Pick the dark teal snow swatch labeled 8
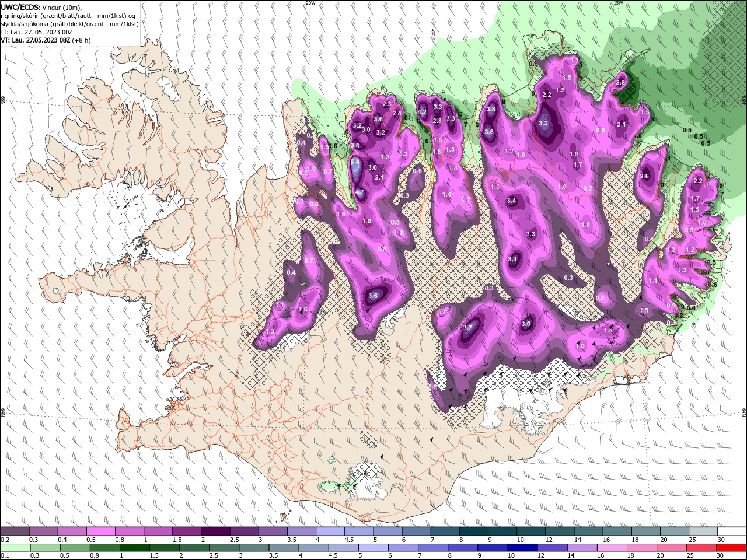Image resolution: width=747 pixels, height=560 pixels. (474, 531)
